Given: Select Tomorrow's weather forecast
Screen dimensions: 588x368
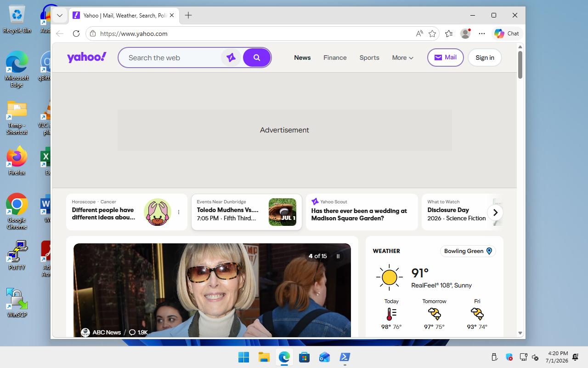Looking at the screenshot, I should 434,314.
